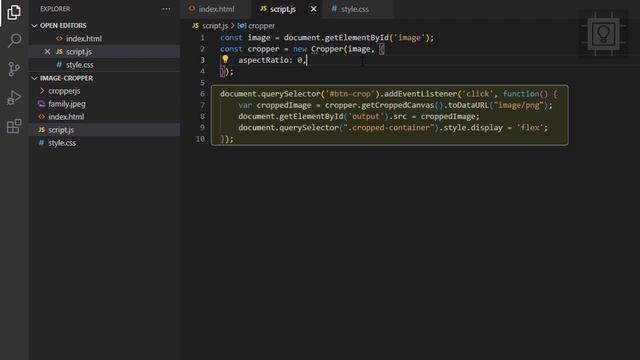Open Explorer more actions ellipsis menu

(166, 9)
